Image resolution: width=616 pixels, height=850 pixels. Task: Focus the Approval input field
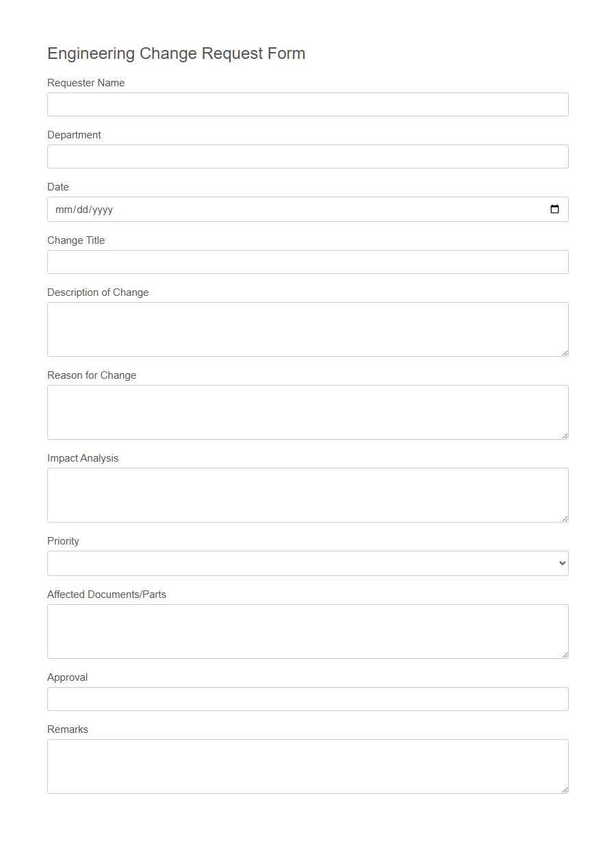coord(308,699)
